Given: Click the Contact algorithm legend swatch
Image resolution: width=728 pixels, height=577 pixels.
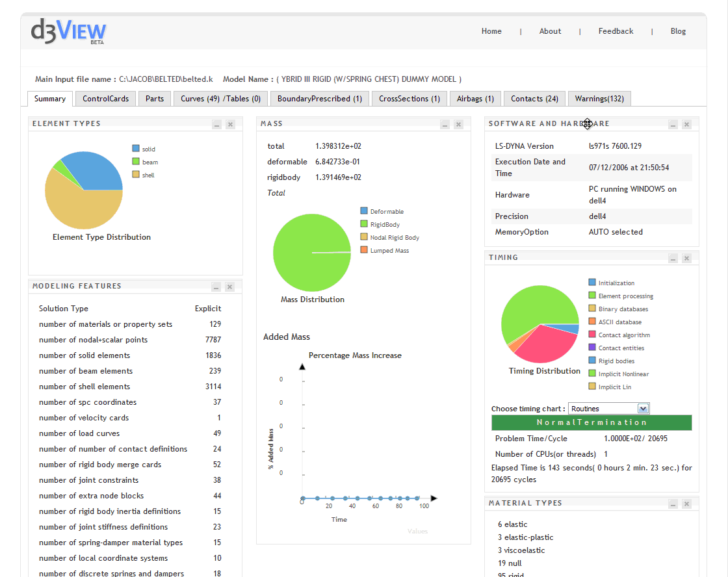Looking at the screenshot, I should [x=592, y=334].
